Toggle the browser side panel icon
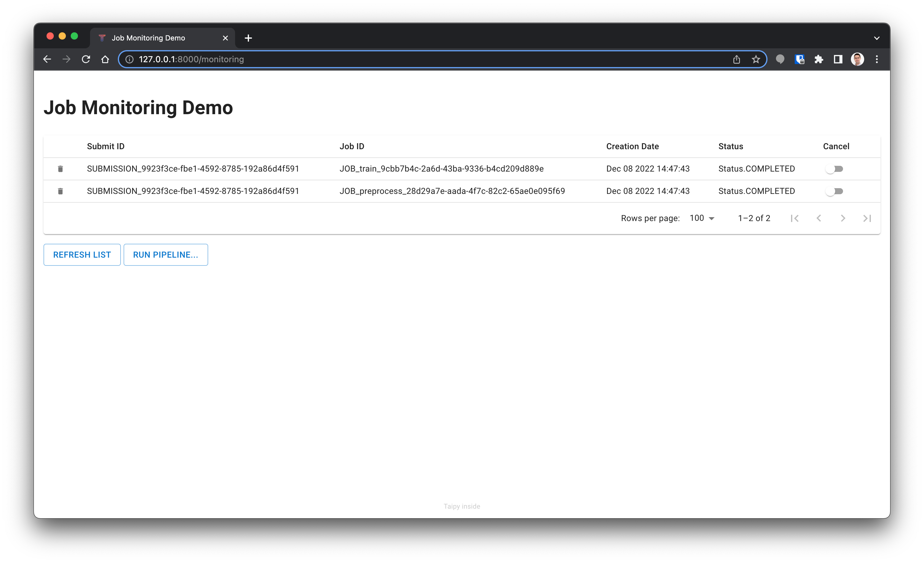924x563 pixels. (x=838, y=59)
